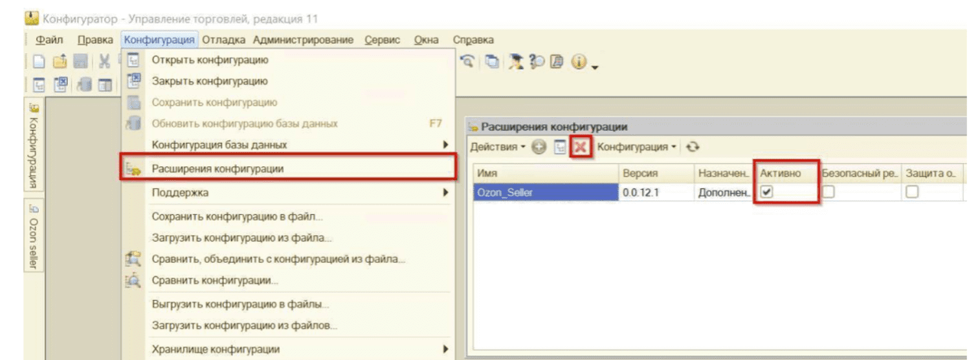Screen dimensions: 980x360
Task: Click the red X delete extension icon
Action: (579, 148)
